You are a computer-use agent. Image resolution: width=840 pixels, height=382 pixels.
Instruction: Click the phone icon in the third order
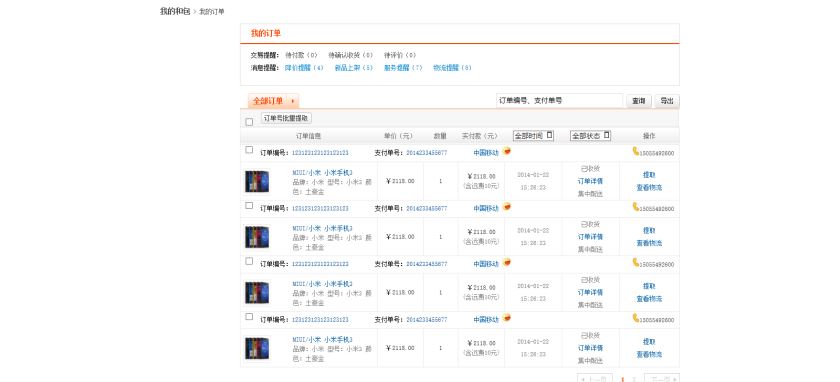click(635, 263)
